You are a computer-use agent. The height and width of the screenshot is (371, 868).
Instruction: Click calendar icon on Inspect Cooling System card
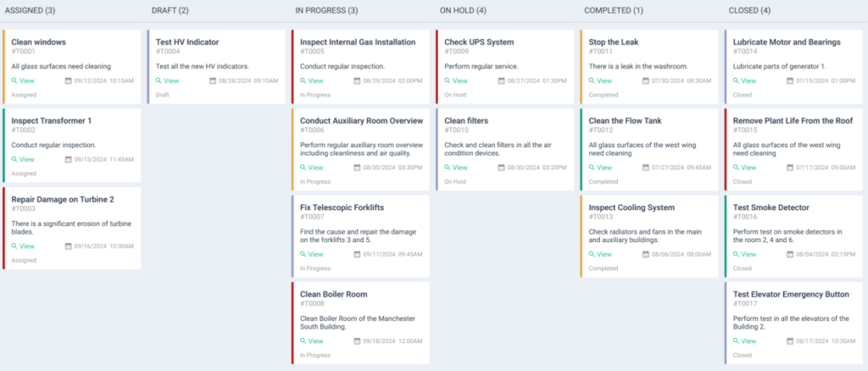tap(646, 254)
